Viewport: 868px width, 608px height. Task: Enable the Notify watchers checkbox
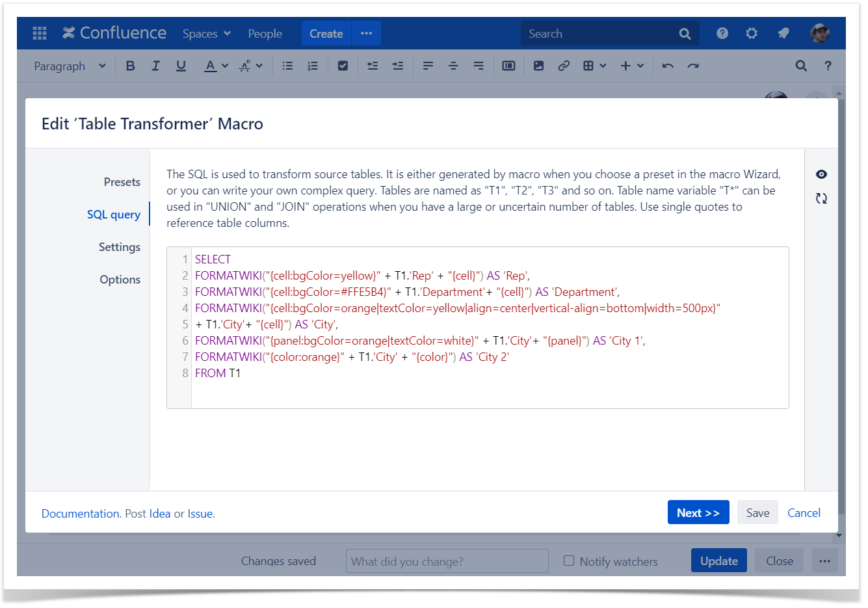pyautogui.click(x=569, y=561)
